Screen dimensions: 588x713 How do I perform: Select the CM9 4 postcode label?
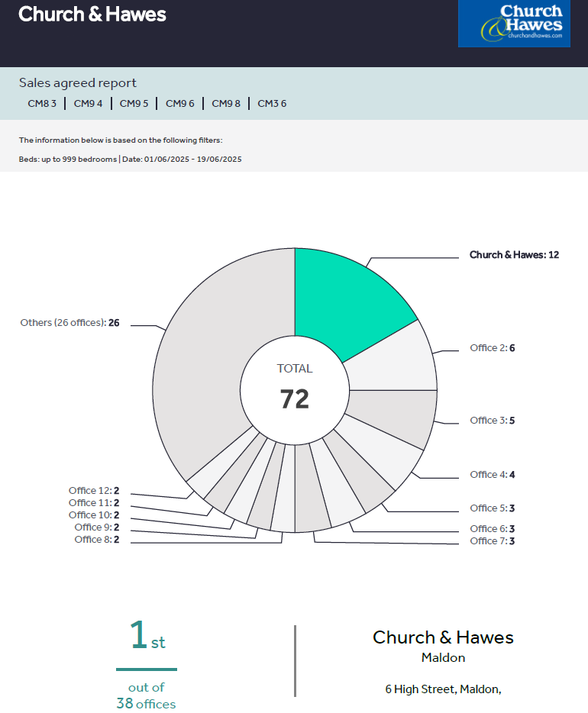(x=89, y=104)
